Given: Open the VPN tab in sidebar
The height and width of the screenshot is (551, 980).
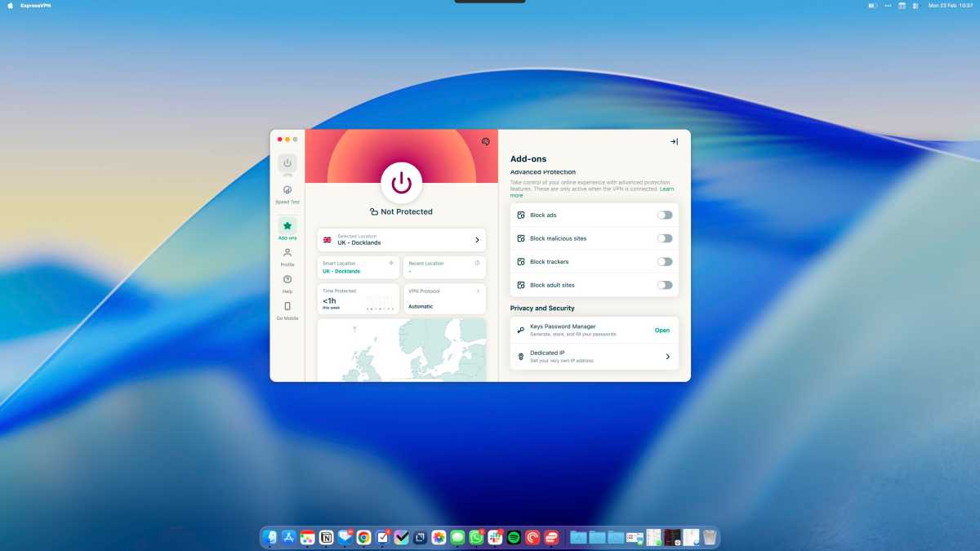Looking at the screenshot, I should coord(287,166).
